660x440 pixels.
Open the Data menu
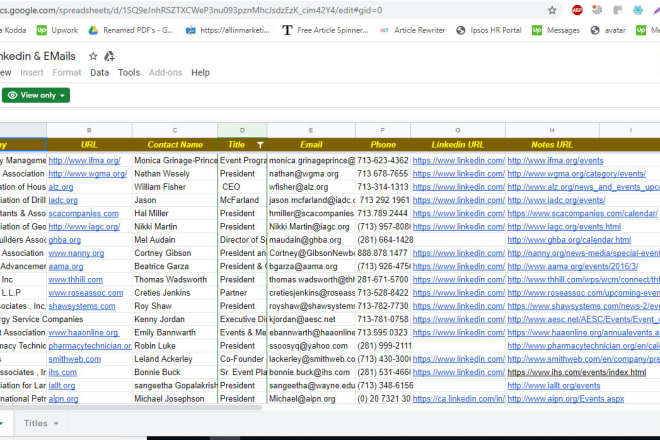click(99, 72)
